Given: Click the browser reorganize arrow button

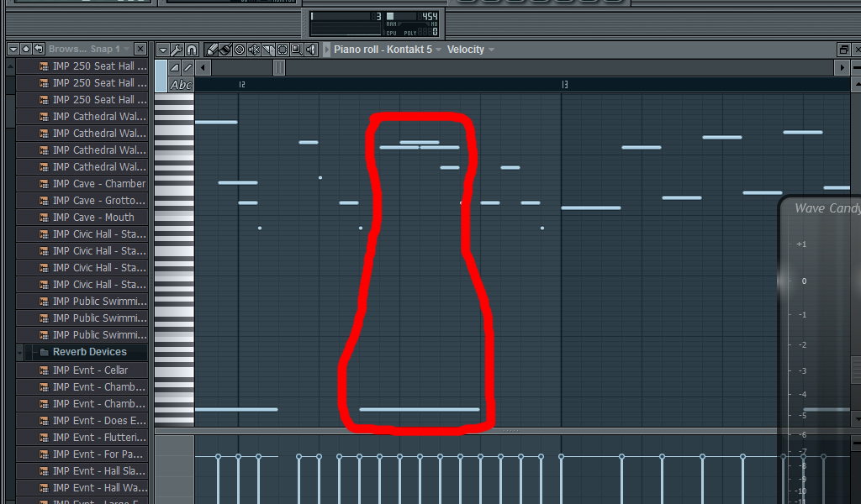Looking at the screenshot, I should click(38, 50).
